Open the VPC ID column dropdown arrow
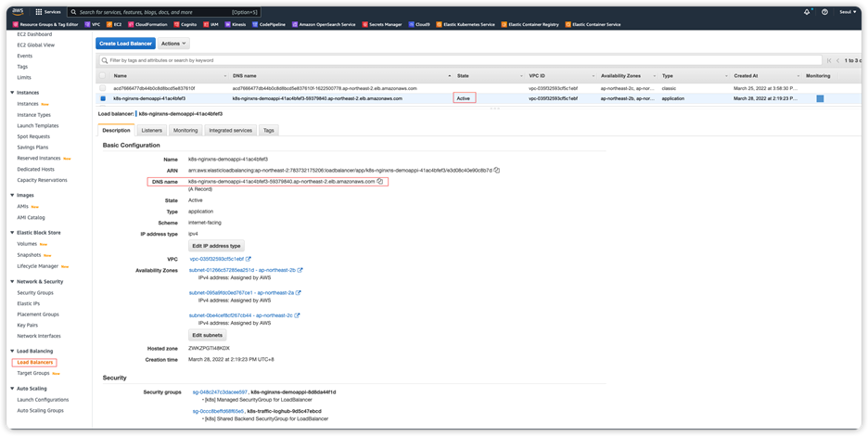The width and height of the screenshot is (868, 436). pos(593,76)
